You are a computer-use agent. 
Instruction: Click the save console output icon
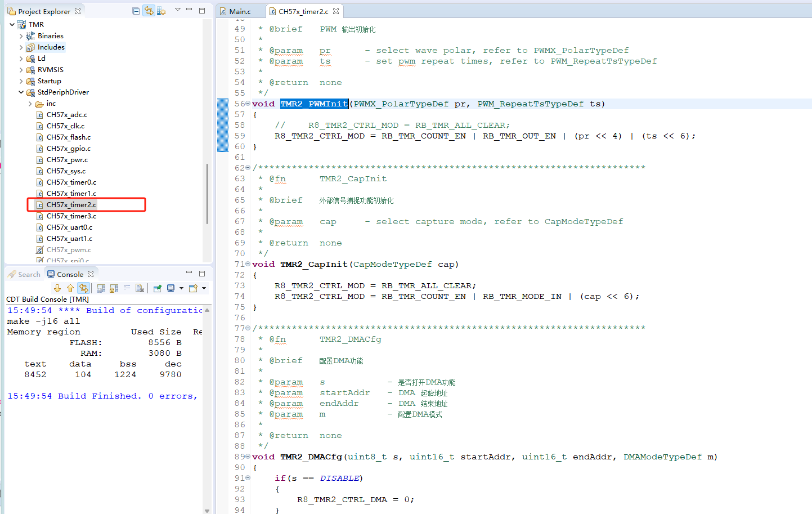[x=101, y=288]
